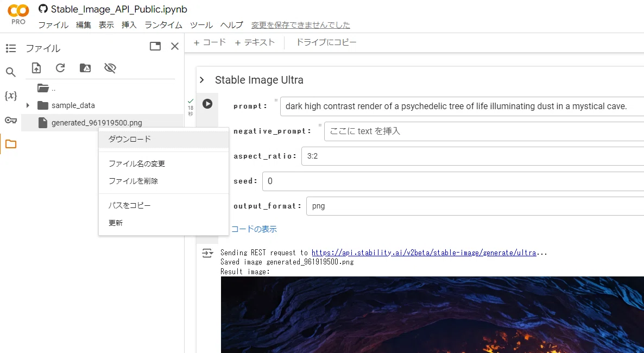Expand the sample_data folder arrow

(28, 105)
